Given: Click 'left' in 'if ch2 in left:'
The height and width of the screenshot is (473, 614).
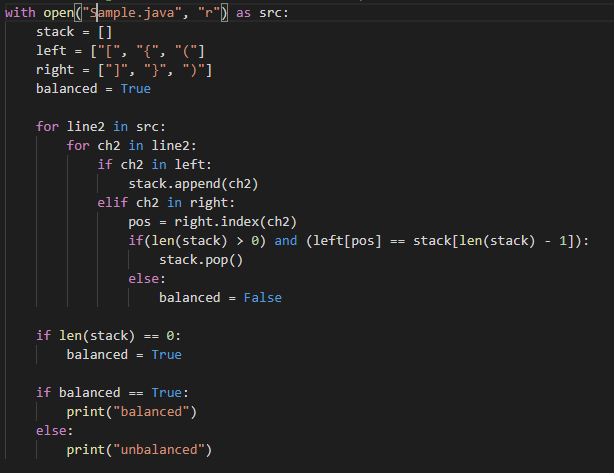Looking at the screenshot, I should (190, 165).
